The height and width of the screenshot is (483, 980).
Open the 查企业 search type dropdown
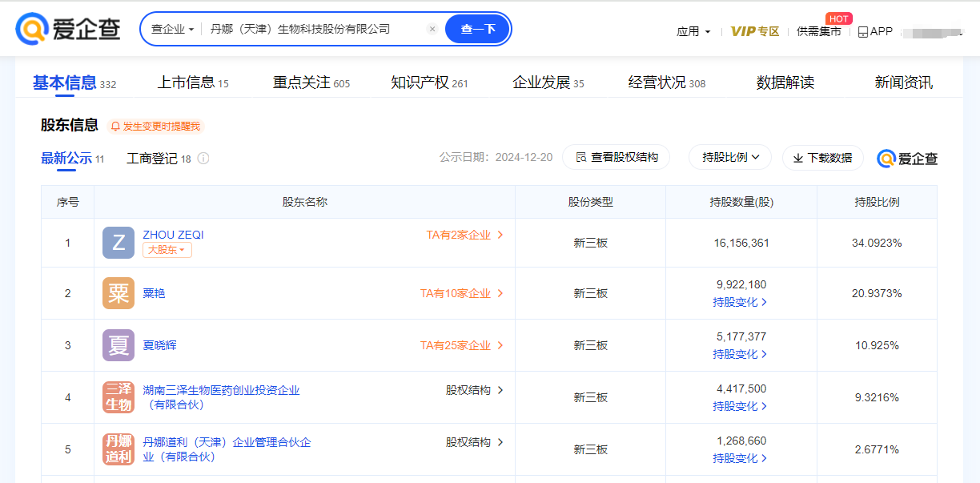point(172,29)
